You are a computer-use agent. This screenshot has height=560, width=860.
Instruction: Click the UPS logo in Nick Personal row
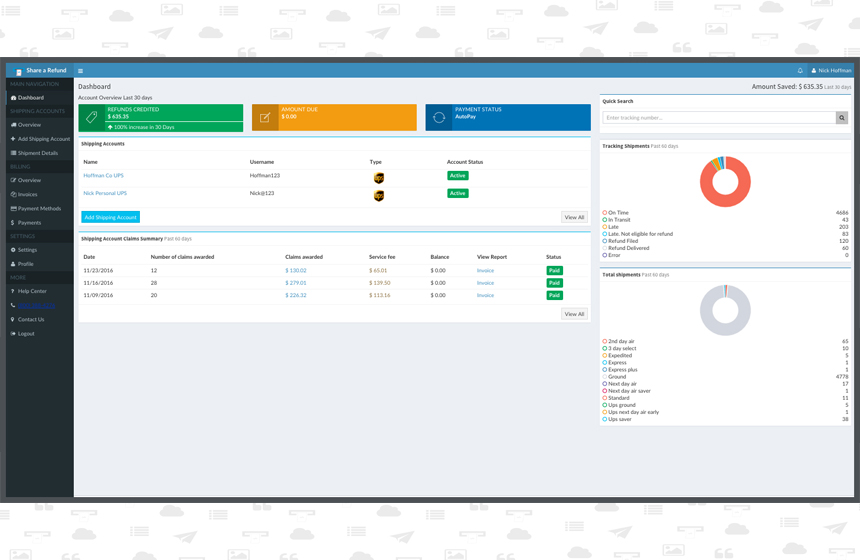pyautogui.click(x=378, y=196)
